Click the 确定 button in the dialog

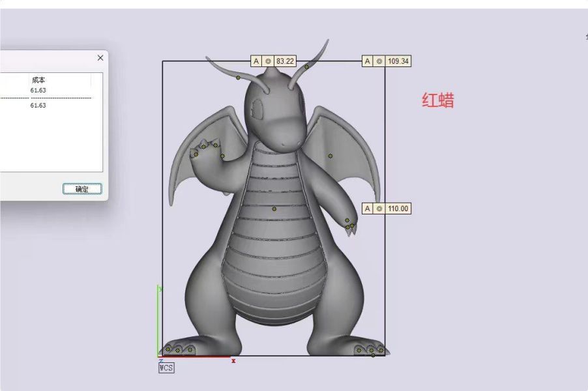[82, 189]
